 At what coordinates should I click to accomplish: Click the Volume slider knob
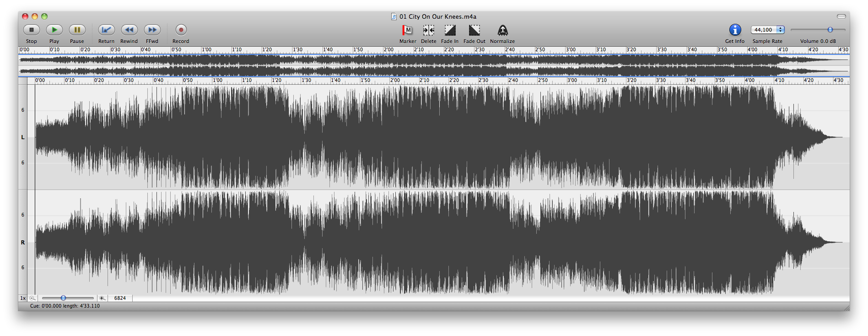tap(830, 30)
